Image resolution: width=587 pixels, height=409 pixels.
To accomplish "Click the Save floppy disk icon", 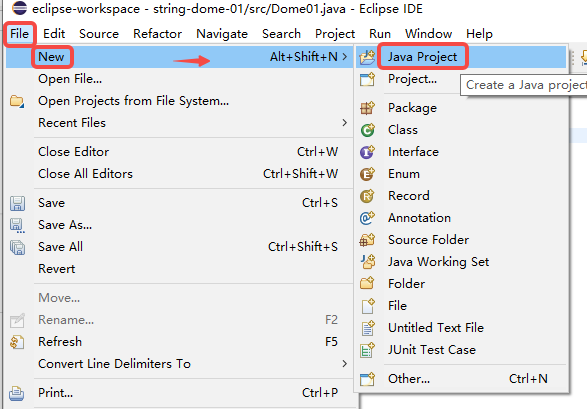I will point(17,203).
